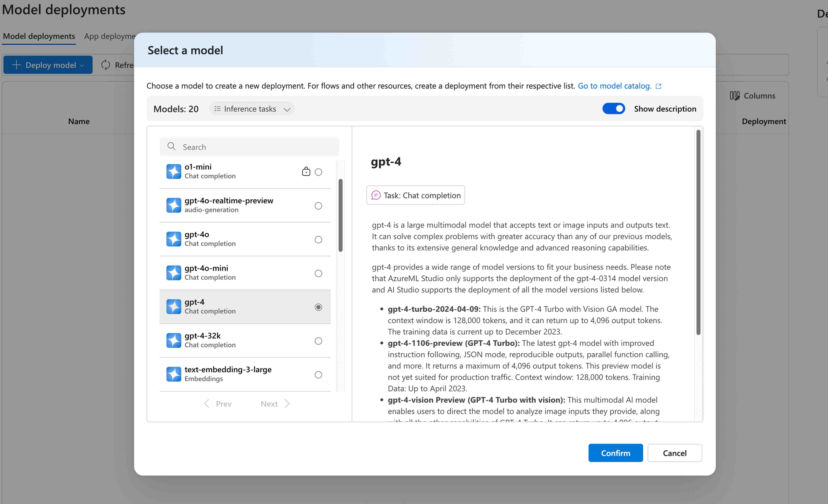Image resolution: width=828 pixels, height=504 pixels.
Task: Click the gpt-4o model icon
Action: pyautogui.click(x=174, y=239)
